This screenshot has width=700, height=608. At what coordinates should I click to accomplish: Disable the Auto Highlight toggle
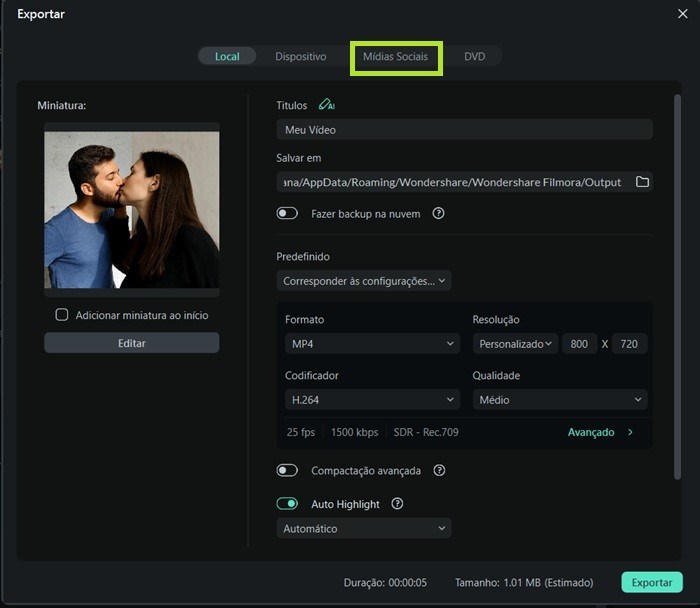pos(288,504)
